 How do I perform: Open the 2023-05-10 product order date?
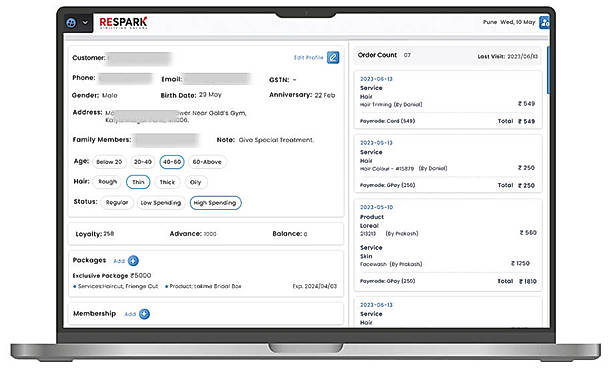tap(376, 207)
